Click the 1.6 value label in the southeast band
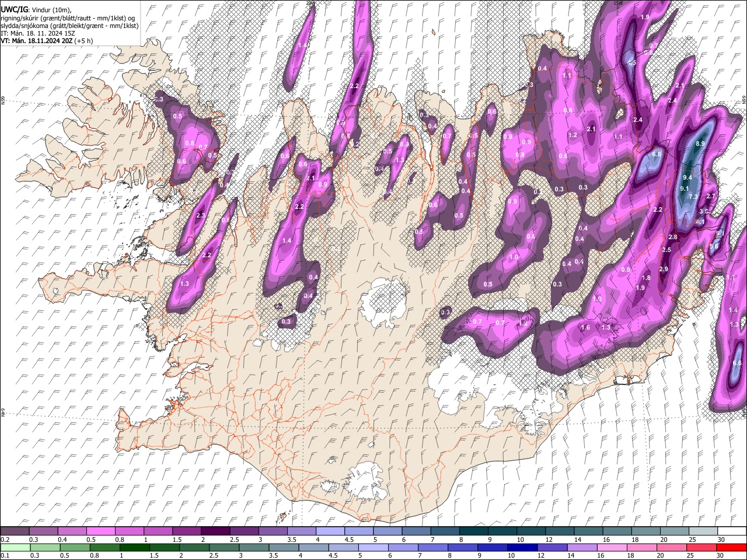Viewport: 747px width, 560px height. tap(585, 327)
